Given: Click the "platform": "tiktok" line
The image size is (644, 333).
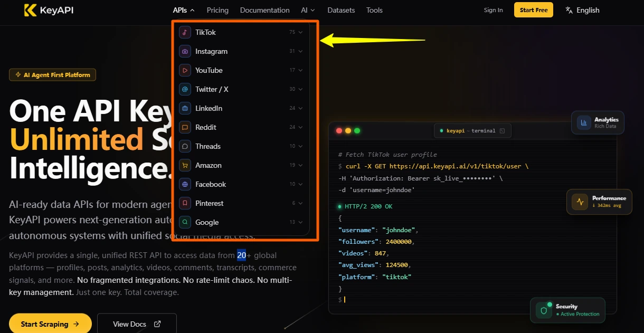Looking at the screenshot, I should pos(374,277).
